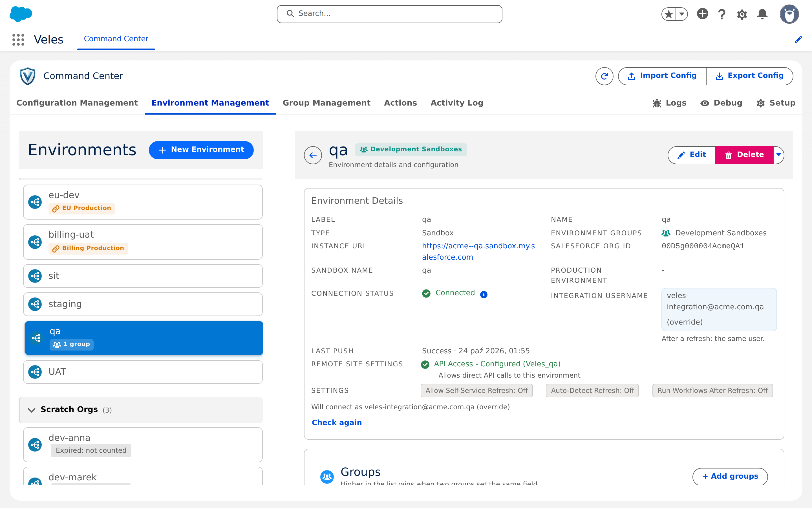
Task: Click the Veles shield logo
Action: click(x=28, y=76)
